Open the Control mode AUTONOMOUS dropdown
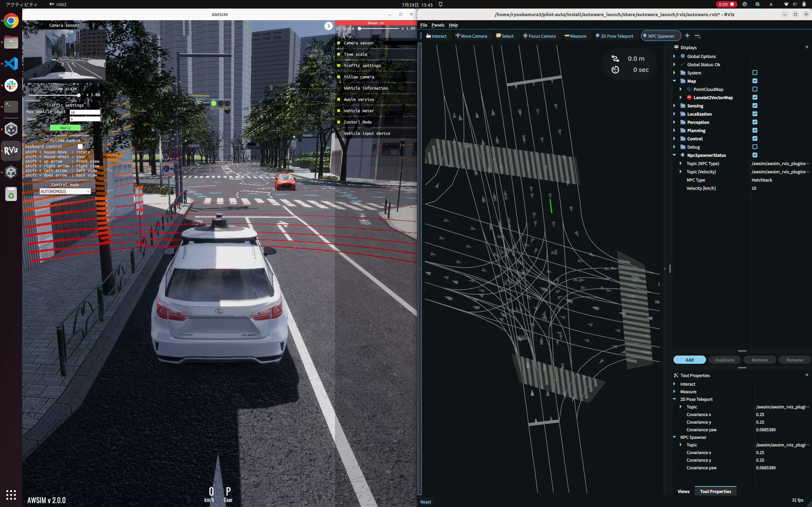 click(65, 191)
